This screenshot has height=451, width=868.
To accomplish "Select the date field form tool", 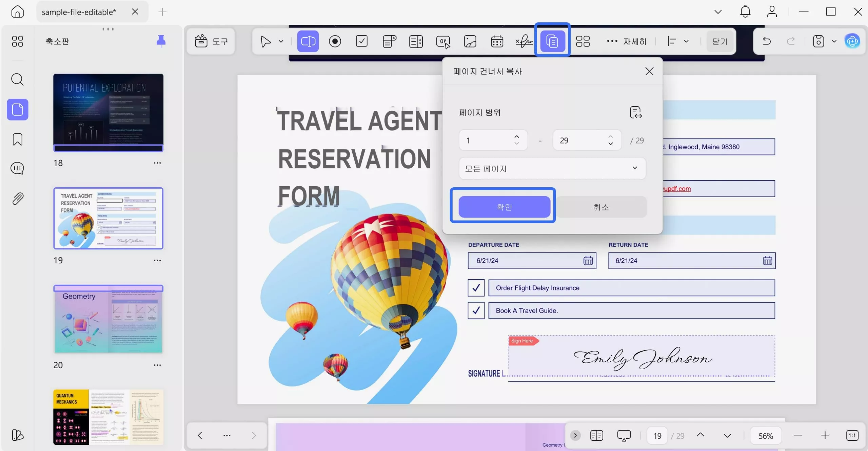I will coord(497,41).
